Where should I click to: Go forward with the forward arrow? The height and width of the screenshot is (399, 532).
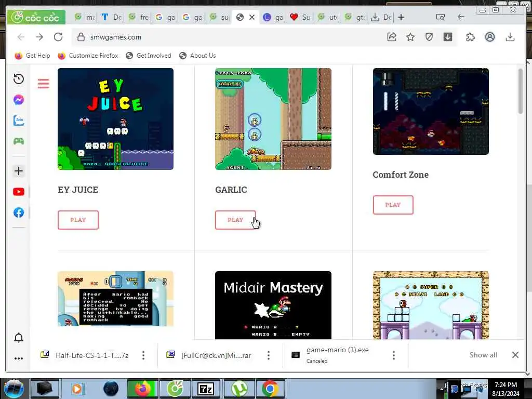click(x=39, y=37)
